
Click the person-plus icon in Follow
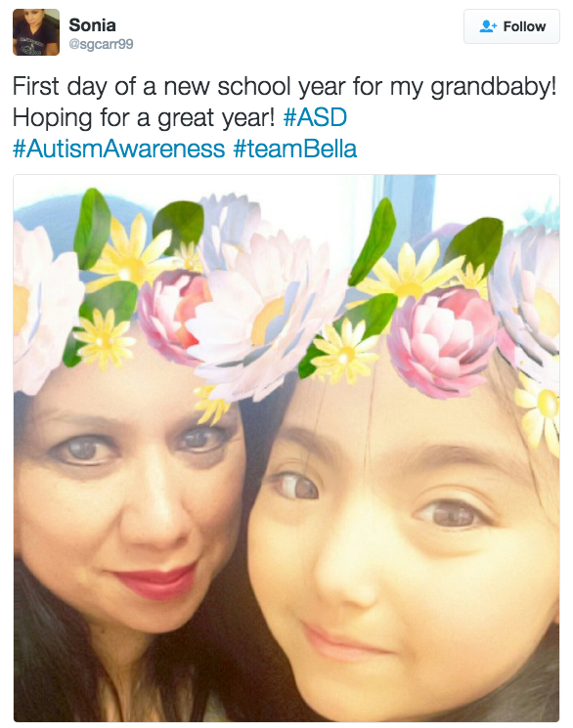[x=488, y=26]
